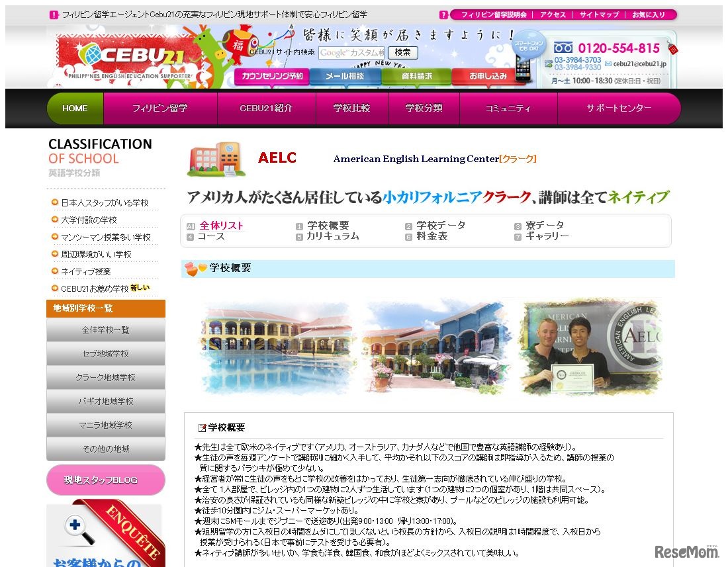The height and width of the screenshot is (567, 728).
Task: Open the サイトマップ top link
Action: [600, 15]
